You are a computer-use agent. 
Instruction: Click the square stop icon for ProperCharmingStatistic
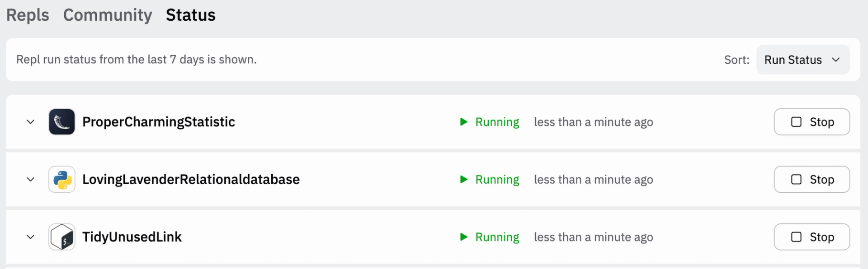(x=796, y=122)
